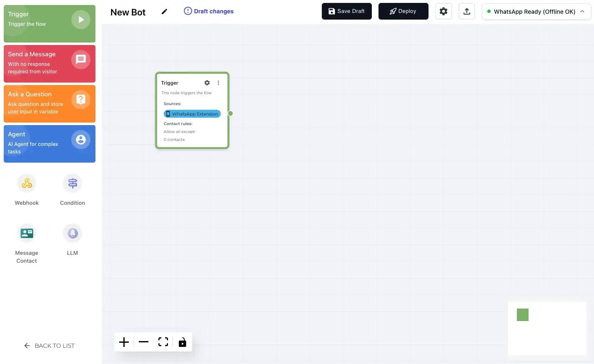The image size is (594, 364).
Task: Open the Trigger node's settings gear
Action: (x=207, y=83)
